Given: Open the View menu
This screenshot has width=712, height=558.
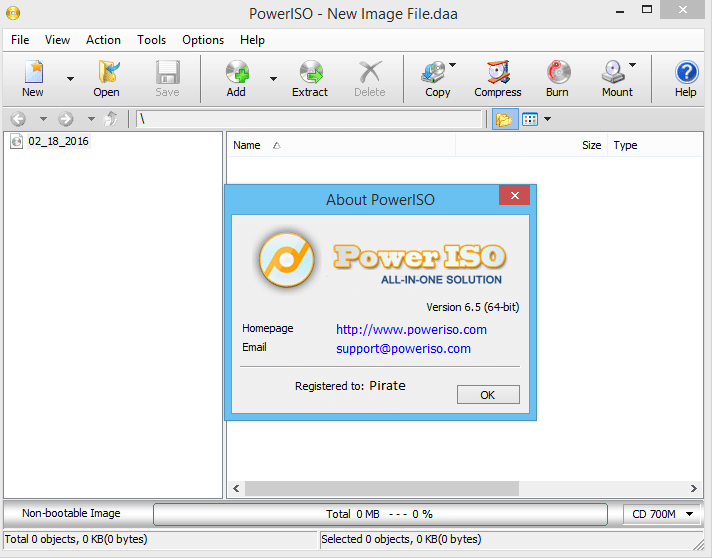Looking at the screenshot, I should click(x=58, y=40).
